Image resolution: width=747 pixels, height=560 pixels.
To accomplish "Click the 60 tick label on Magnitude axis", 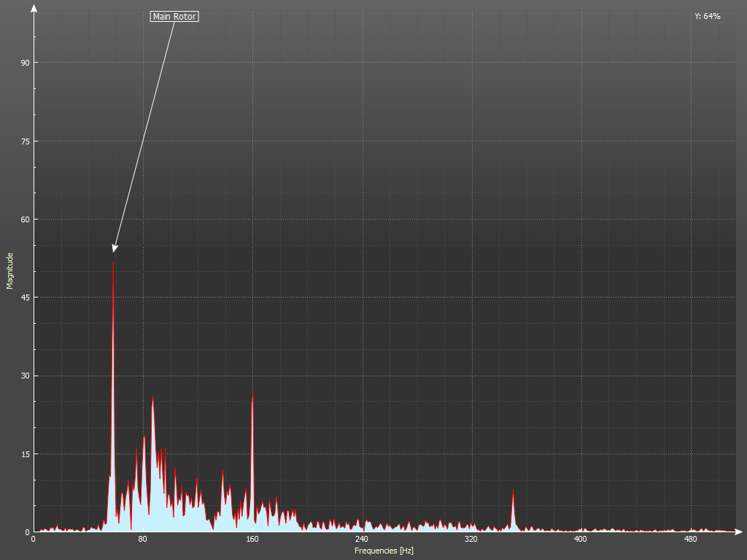I will click(x=25, y=219).
